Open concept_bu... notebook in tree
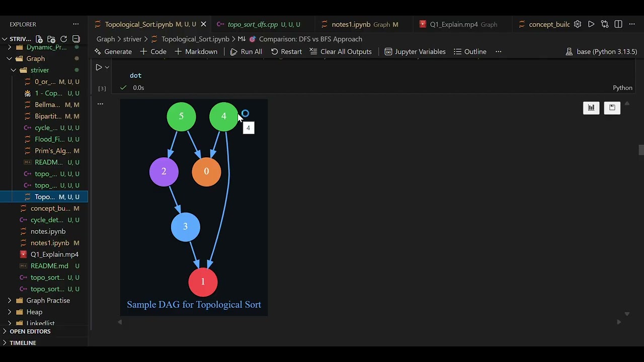This screenshot has height=362, width=644. coord(44,208)
